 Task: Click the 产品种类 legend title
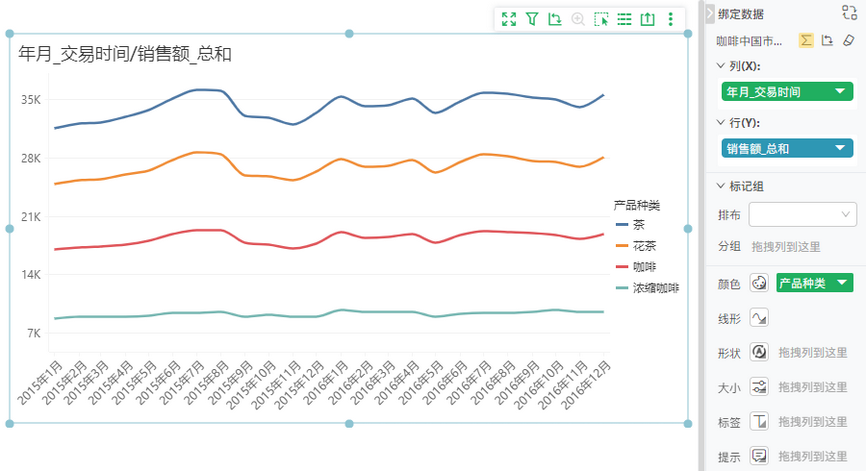click(637, 205)
